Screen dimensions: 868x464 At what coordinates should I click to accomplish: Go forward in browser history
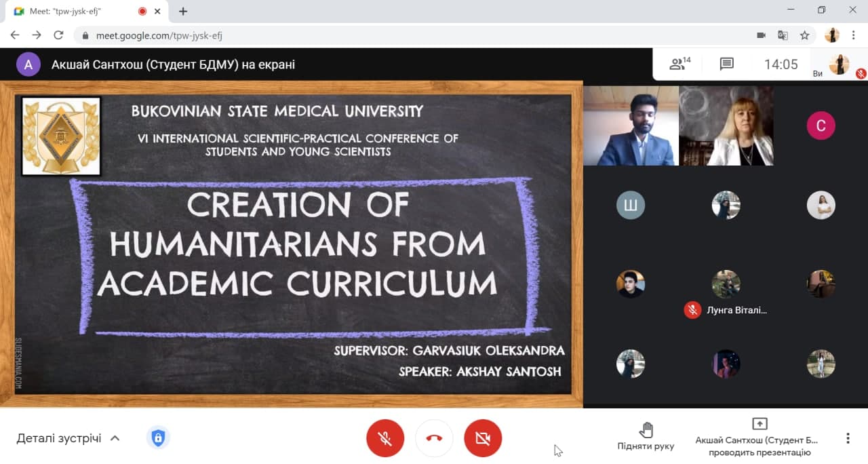tap(37, 35)
